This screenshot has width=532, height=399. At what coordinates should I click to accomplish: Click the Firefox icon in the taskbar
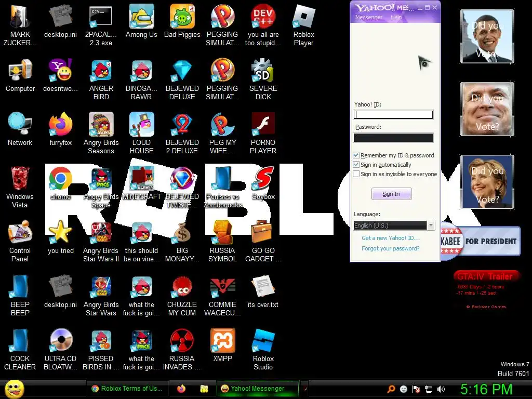point(181,389)
